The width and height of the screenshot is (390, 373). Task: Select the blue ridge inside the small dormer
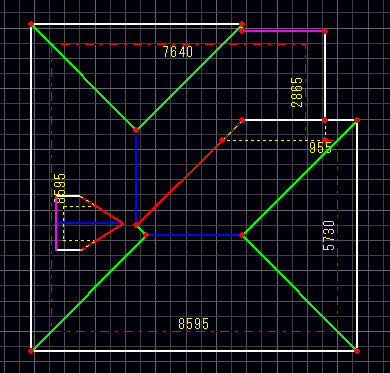[x=89, y=223]
